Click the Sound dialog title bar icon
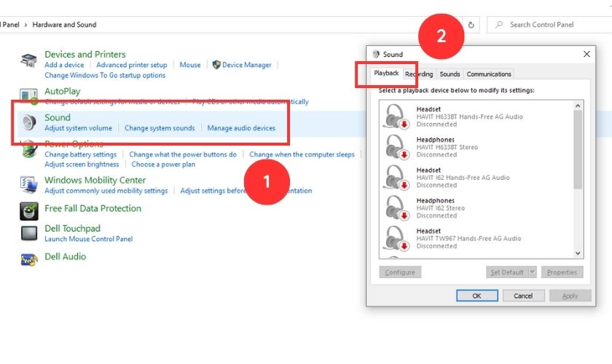The image size is (612, 364). tap(376, 54)
